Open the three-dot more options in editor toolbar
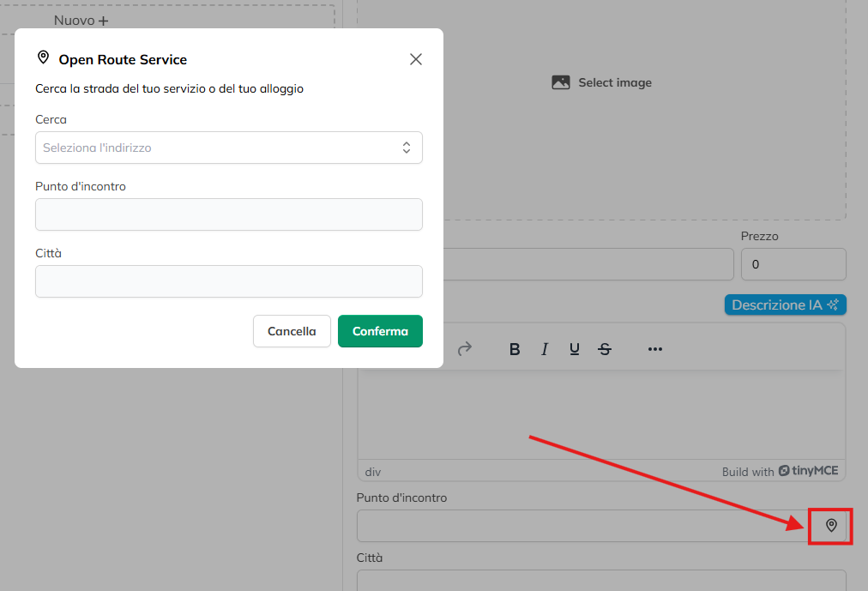Viewport: 868px width, 591px height. coord(655,349)
